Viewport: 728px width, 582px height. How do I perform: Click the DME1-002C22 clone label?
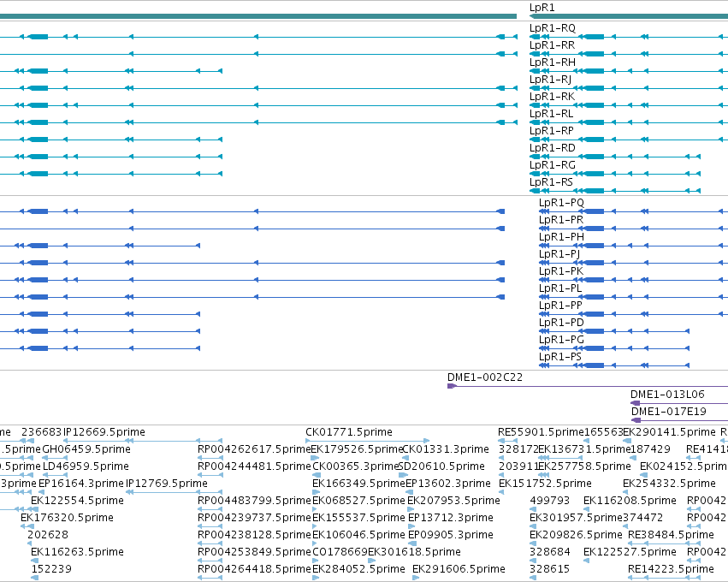click(485, 377)
